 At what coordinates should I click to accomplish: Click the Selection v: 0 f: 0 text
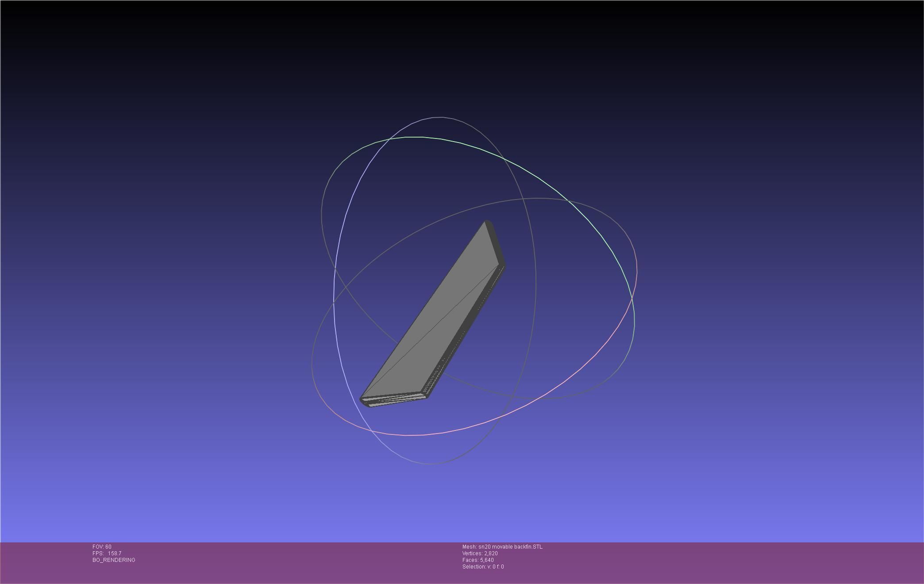(x=483, y=567)
